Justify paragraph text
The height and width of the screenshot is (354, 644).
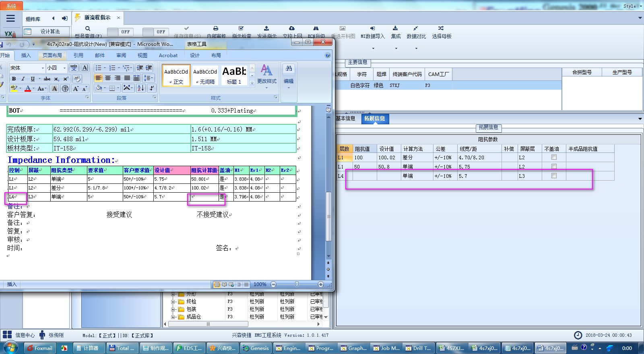click(127, 78)
